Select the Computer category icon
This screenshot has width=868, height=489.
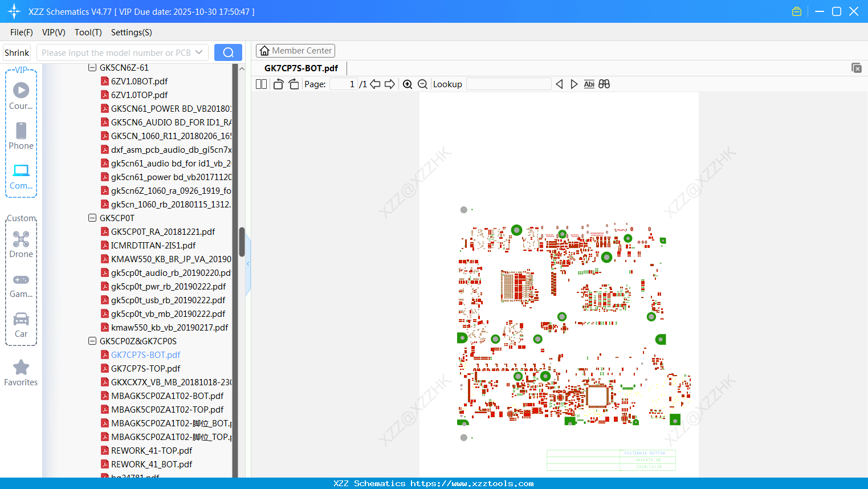point(21,177)
